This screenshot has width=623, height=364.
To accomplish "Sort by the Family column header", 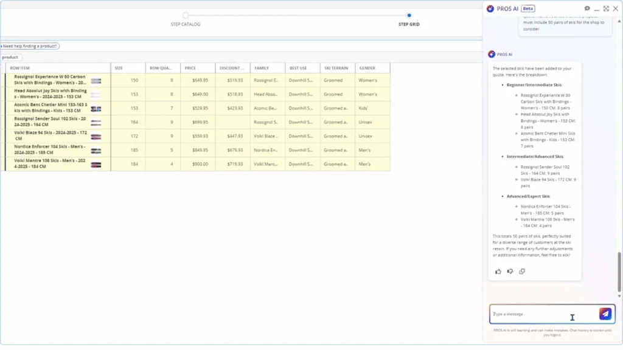I will 268,68.
